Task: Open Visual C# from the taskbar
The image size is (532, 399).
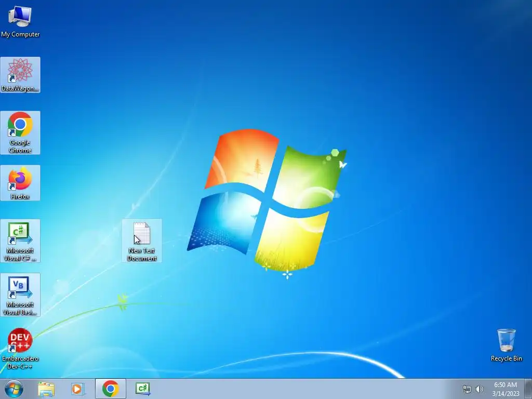Action: click(143, 389)
